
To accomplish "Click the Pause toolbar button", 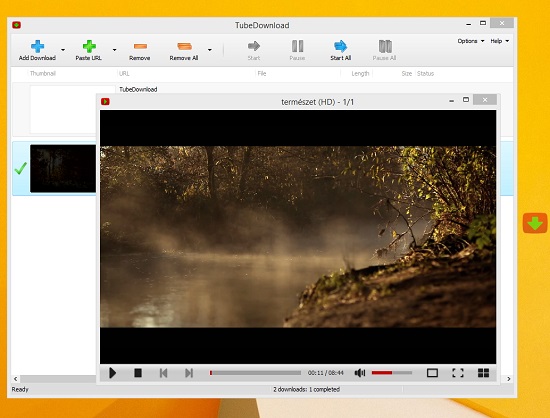I will tap(297, 50).
